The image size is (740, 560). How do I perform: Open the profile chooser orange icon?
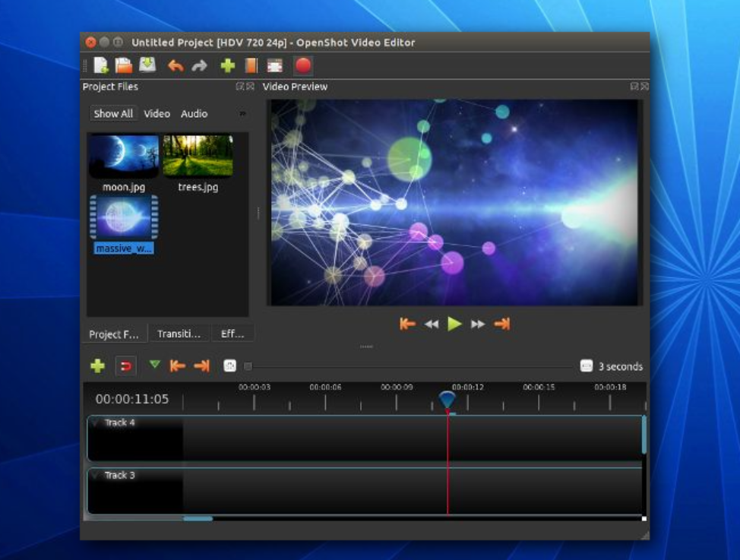251,65
